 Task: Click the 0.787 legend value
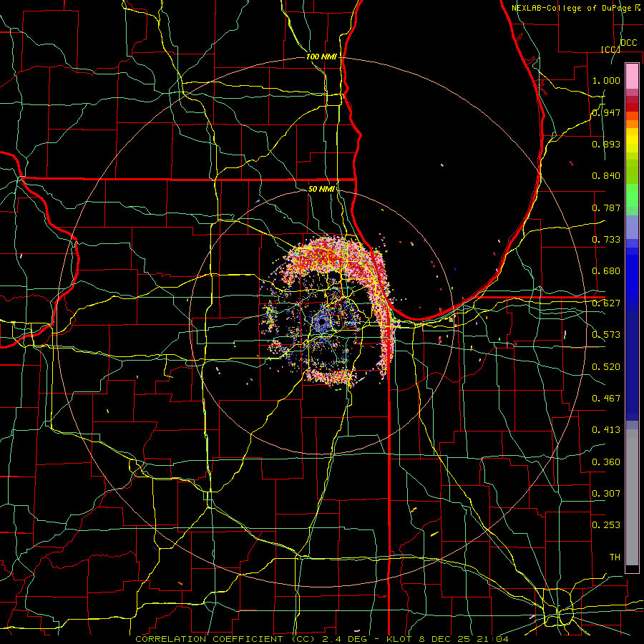click(606, 208)
